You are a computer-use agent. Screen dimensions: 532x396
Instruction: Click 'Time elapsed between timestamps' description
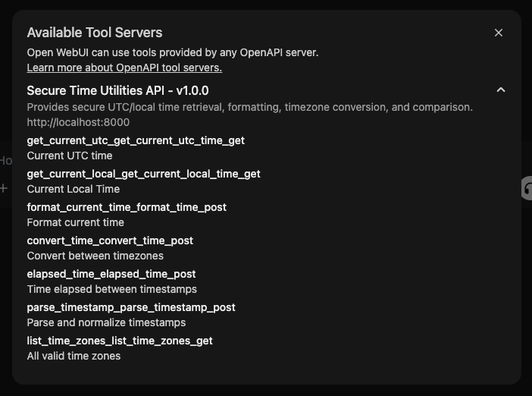pyautogui.click(x=112, y=289)
